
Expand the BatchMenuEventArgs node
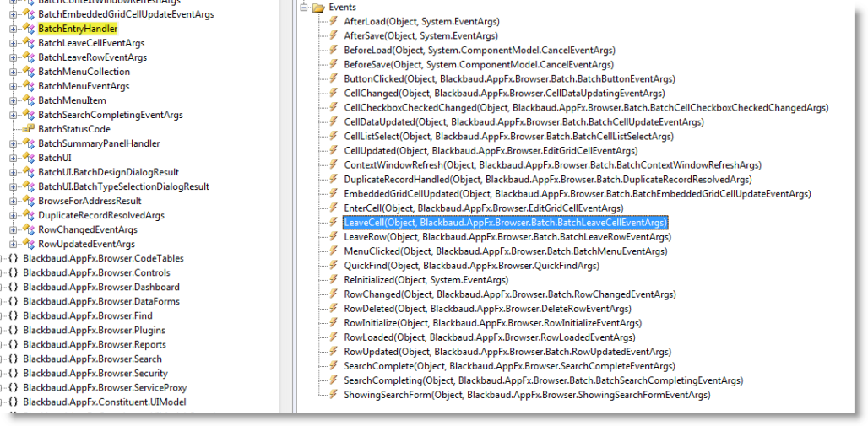(13, 86)
